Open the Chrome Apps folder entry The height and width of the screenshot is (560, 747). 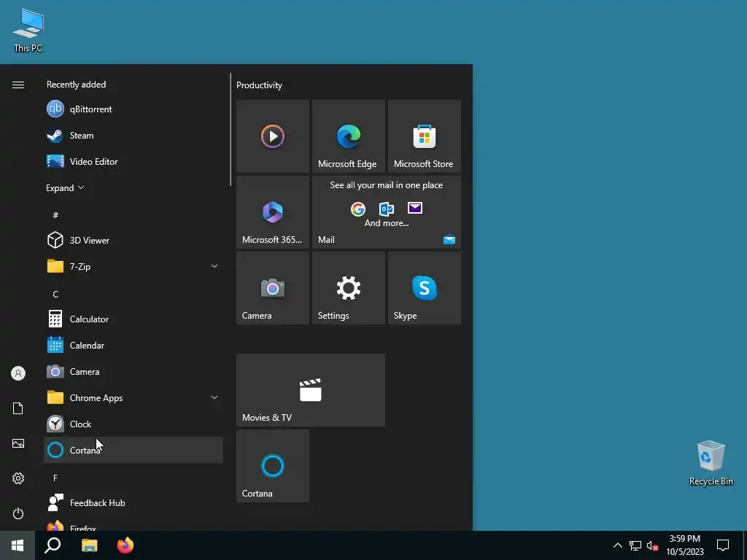pyautogui.click(x=133, y=397)
